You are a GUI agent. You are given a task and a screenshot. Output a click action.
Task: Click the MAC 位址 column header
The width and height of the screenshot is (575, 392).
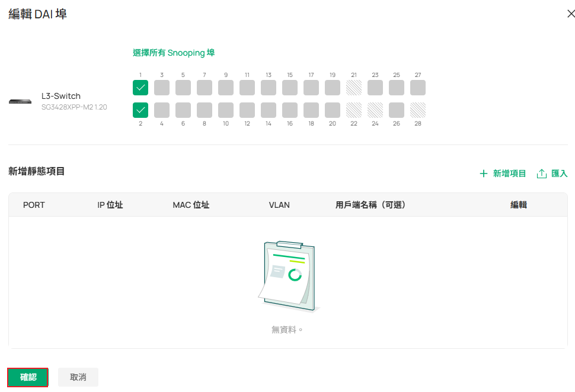coord(191,205)
